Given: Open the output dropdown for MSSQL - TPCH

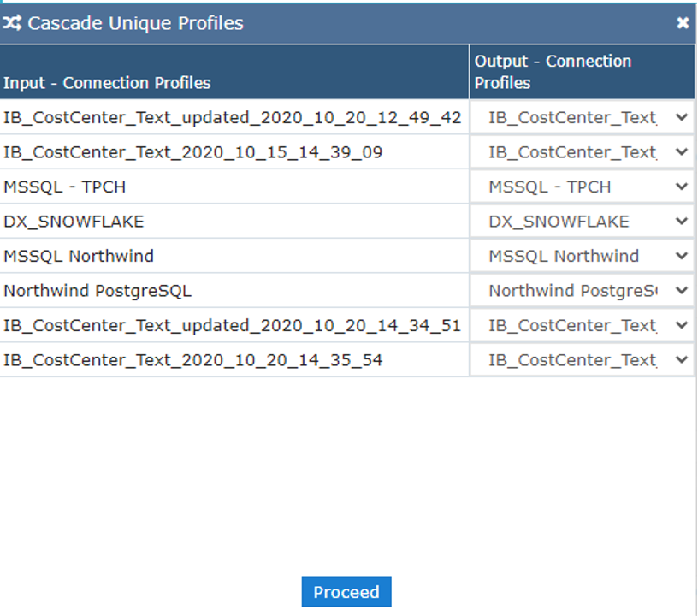Looking at the screenshot, I should (680, 187).
